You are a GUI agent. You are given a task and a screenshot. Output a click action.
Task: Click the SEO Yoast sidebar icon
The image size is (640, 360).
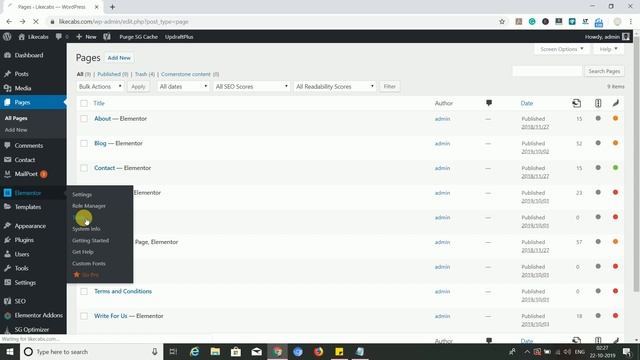coord(7,301)
